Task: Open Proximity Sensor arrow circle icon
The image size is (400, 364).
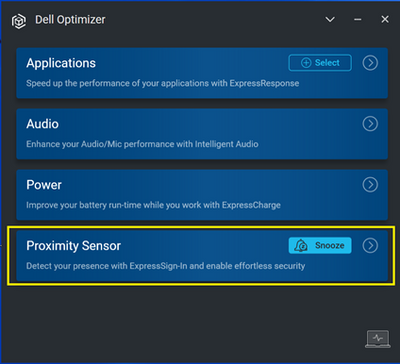Action: coord(370,246)
